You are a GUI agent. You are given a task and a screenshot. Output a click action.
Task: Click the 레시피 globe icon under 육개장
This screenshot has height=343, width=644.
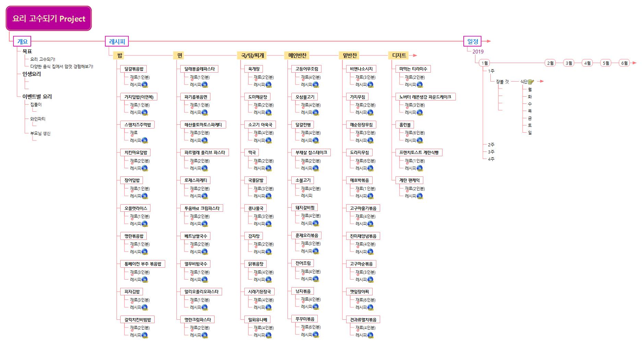coord(268,85)
